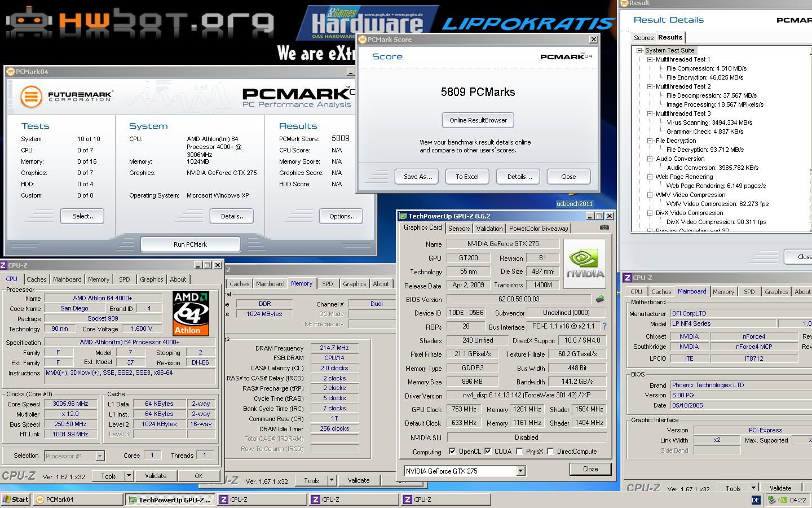Click the NVIDIA logo in GPU-Z

click(585, 264)
